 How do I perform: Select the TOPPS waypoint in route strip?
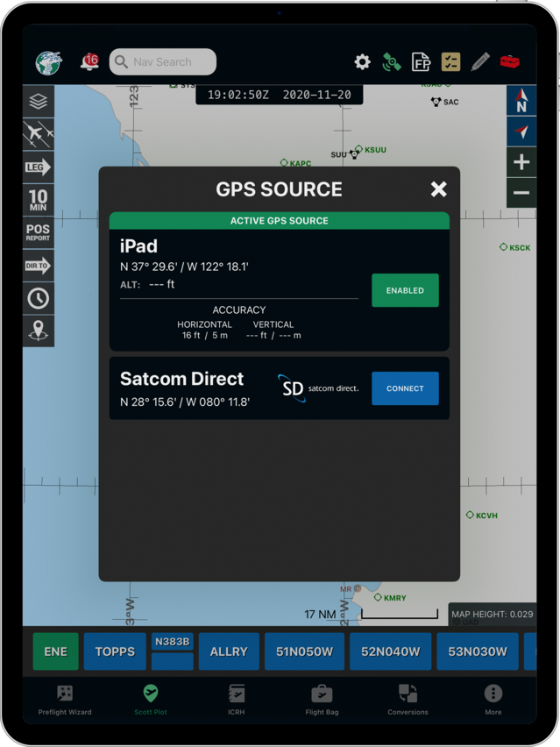tap(115, 651)
